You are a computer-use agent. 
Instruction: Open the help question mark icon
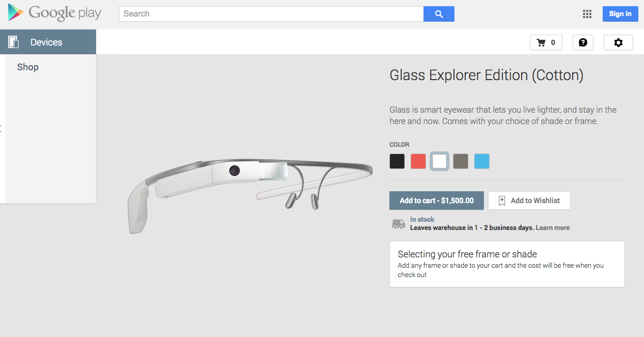point(583,42)
